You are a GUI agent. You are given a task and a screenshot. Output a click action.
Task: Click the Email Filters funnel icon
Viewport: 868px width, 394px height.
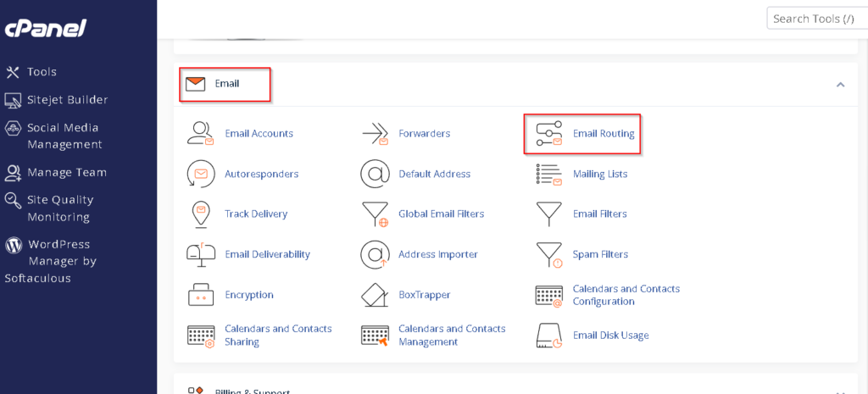point(549,214)
